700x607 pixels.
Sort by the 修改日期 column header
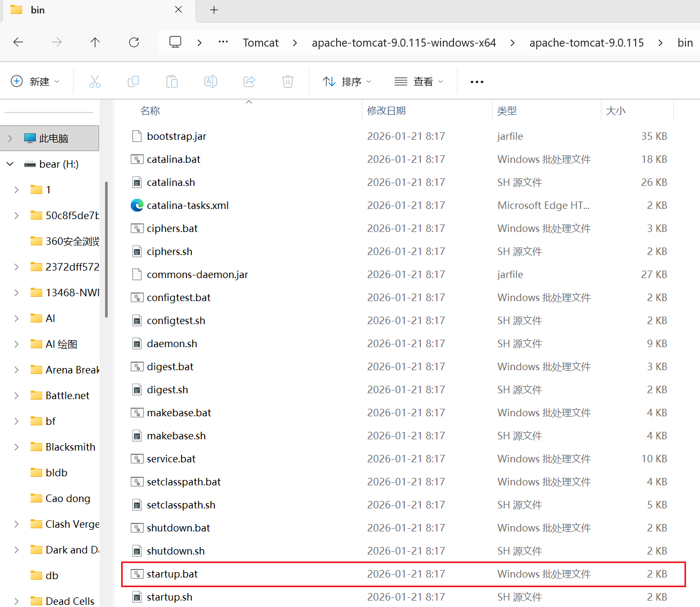click(x=386, y=111)
